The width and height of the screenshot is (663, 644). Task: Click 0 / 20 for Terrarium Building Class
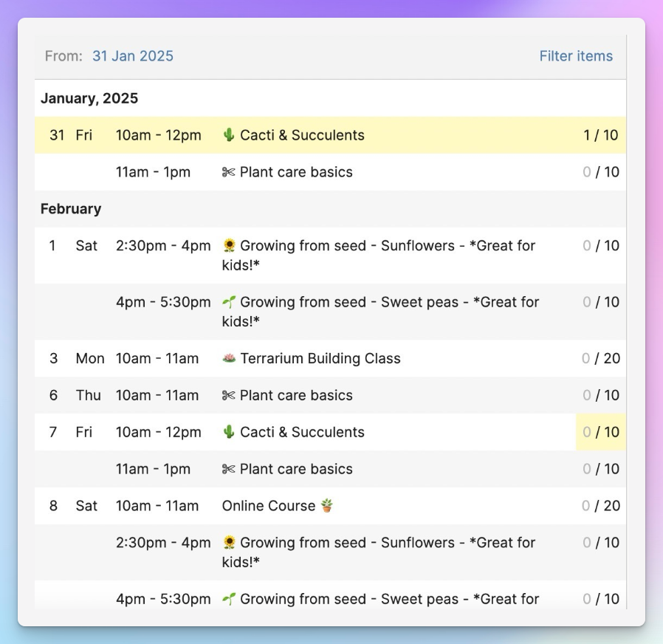(600, 358)
